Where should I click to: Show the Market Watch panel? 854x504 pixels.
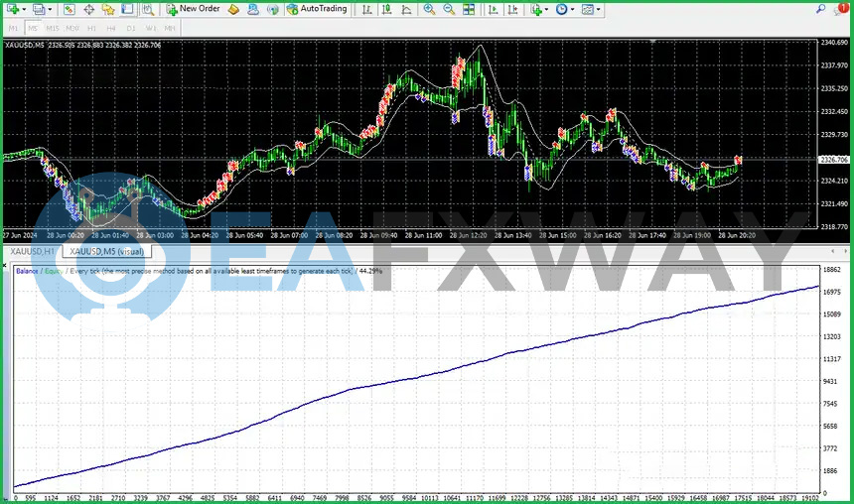[x=70, y=9]
